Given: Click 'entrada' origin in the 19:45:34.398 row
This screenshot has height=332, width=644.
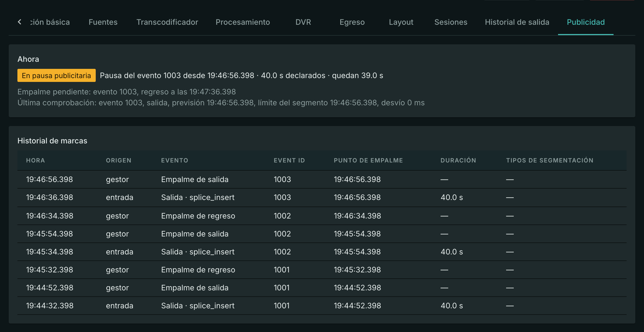Looking at the screenshot, I should pos(120,252).
